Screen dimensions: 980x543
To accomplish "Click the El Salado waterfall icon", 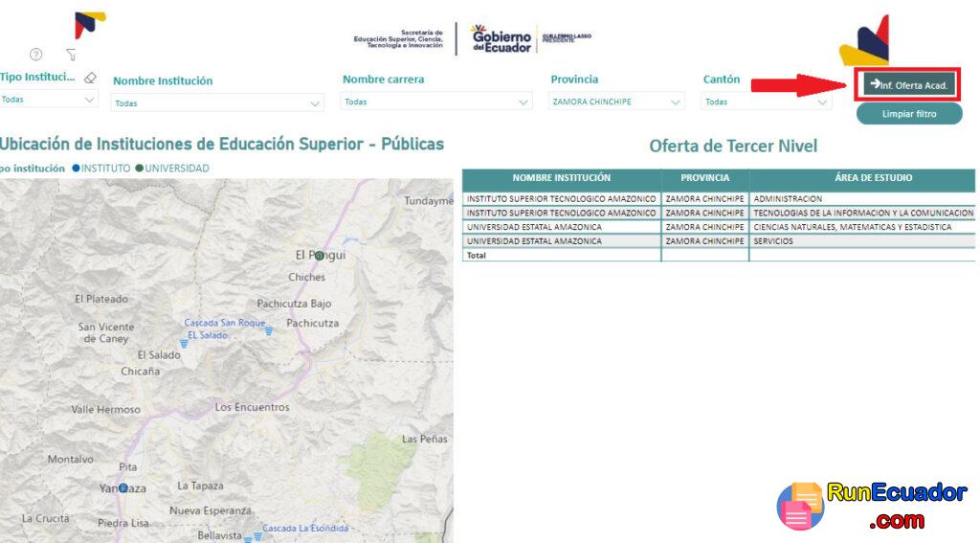I will coord(184,344).
